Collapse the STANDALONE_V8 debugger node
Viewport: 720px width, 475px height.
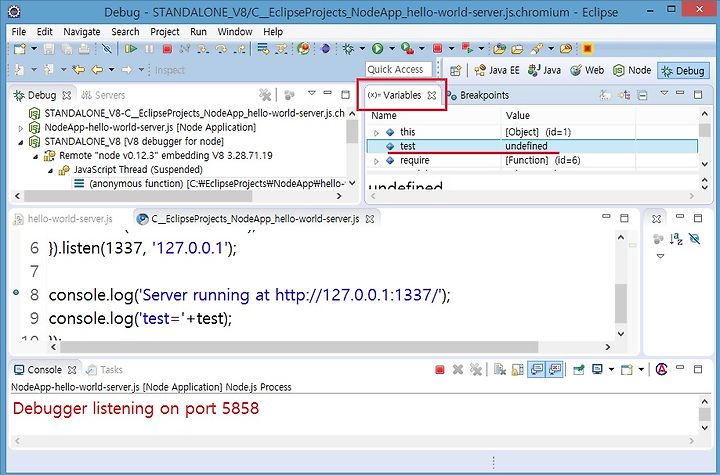click(x=20, y=142)
